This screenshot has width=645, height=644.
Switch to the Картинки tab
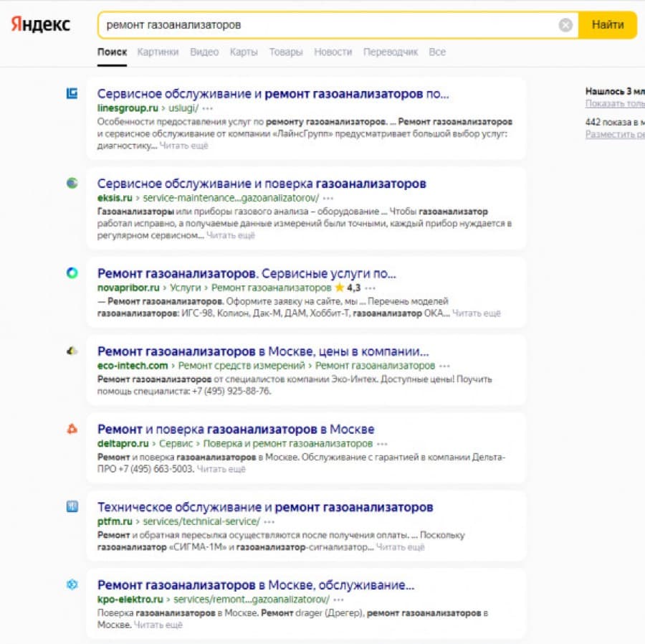(158, 52)
